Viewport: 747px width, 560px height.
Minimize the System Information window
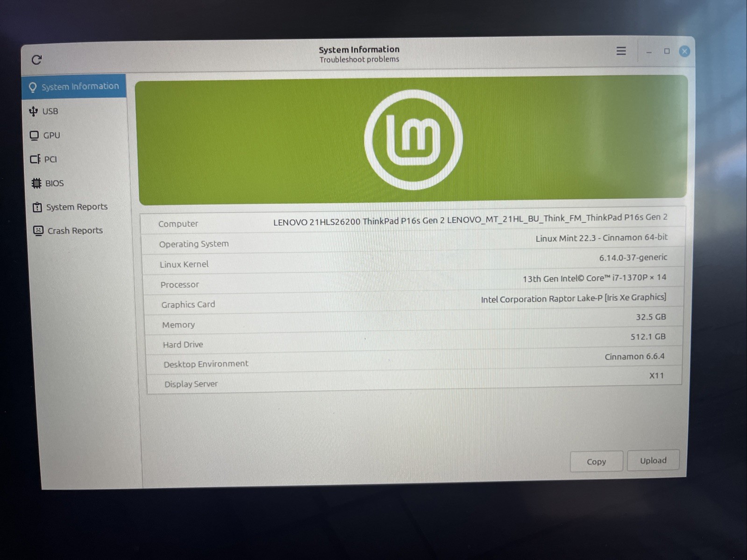coord(649,52)
